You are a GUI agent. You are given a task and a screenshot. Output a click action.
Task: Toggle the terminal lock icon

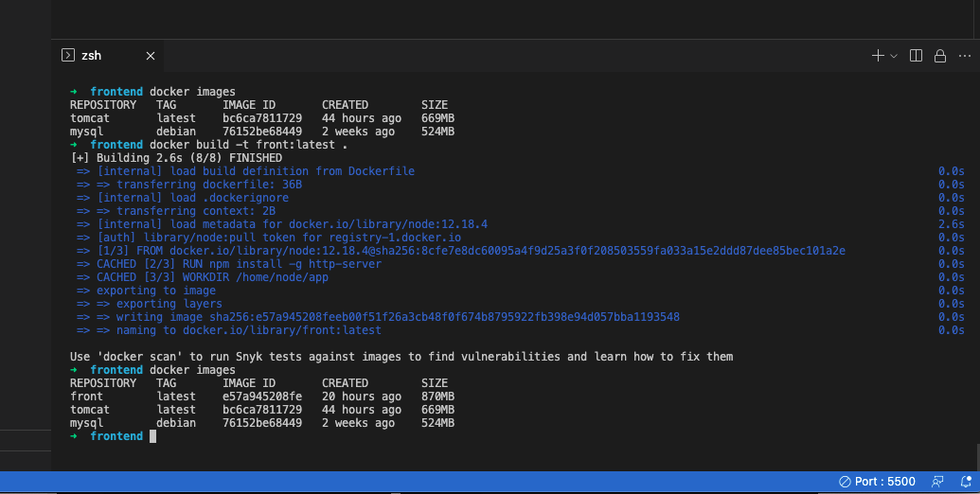[940, 56]
